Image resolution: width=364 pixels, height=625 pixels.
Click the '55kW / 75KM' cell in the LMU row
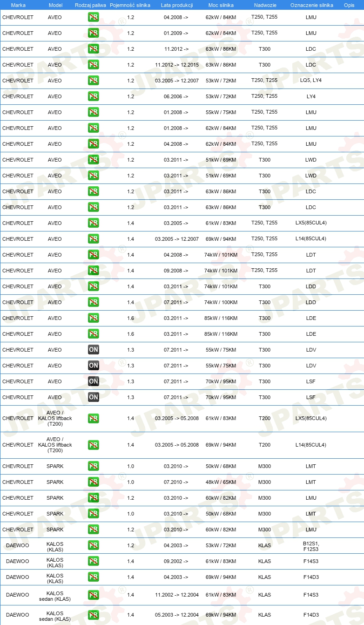(221, 112)
